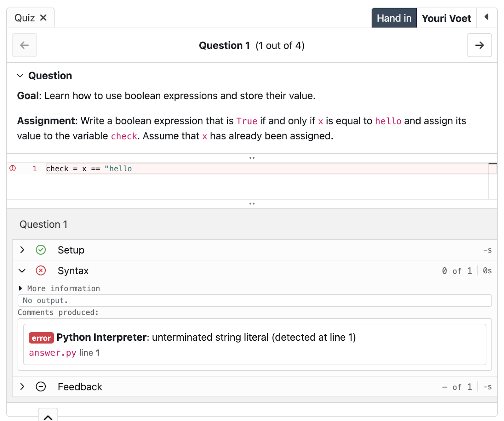Go to next question using right arrow

pos(479,45)
